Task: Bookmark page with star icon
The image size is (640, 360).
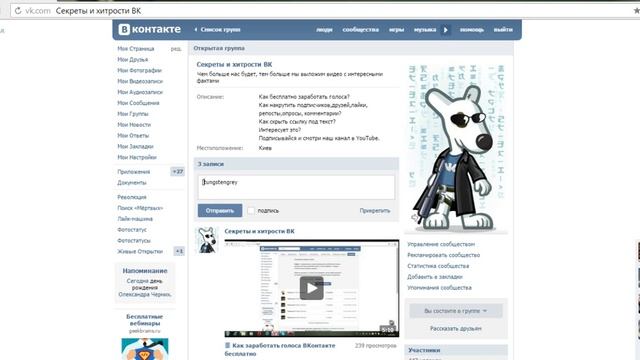Action: [636, 11]
